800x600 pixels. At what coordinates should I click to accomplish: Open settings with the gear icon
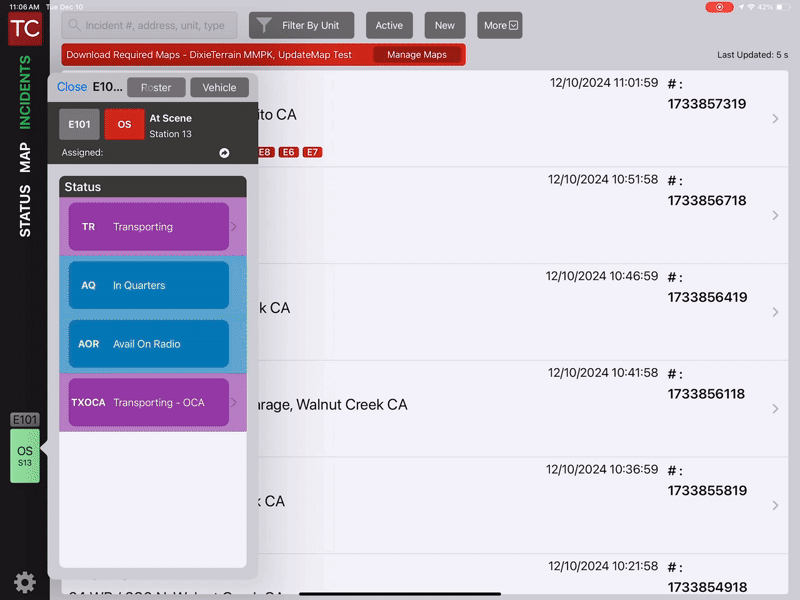click(x=23, y=582)
